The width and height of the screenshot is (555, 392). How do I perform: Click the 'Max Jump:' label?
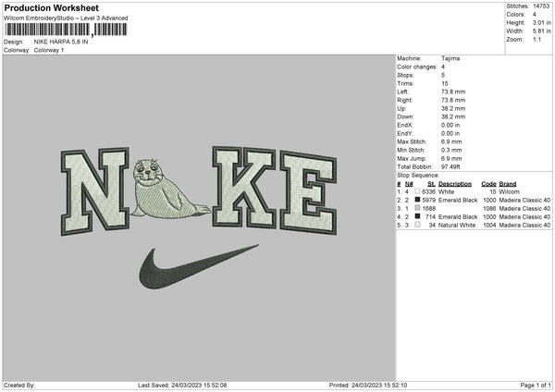[x=412, y=158]
